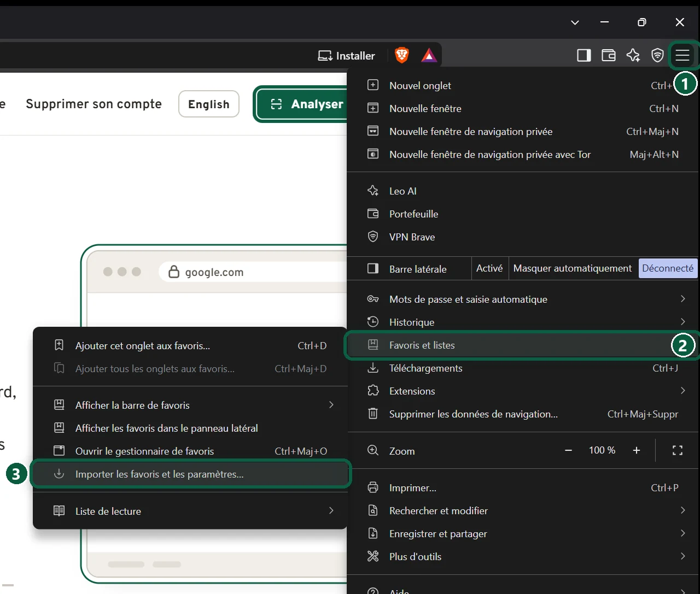
Task: Increase zoom with the plus button
Action: pos(637,450)
